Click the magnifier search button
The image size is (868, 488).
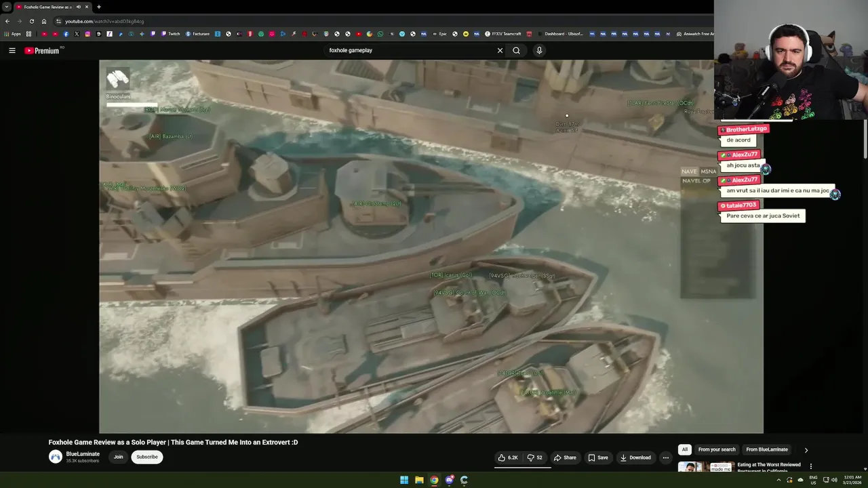pos(516,50)
